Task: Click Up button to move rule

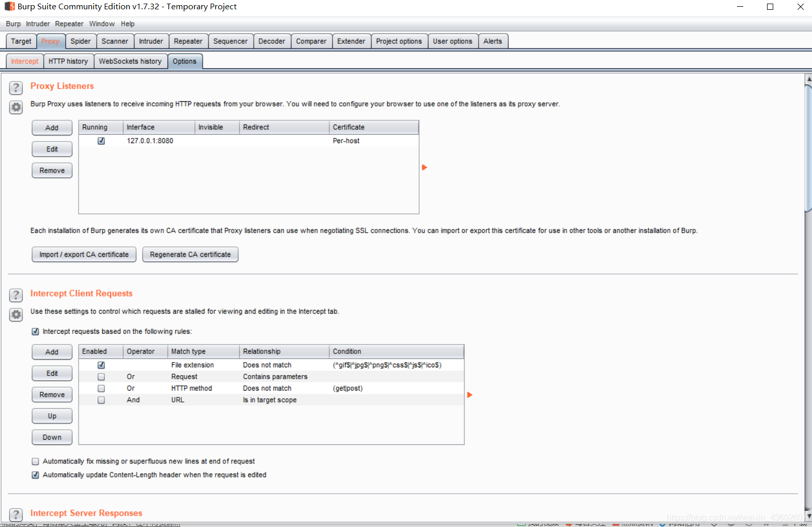Action: (52, 416)
